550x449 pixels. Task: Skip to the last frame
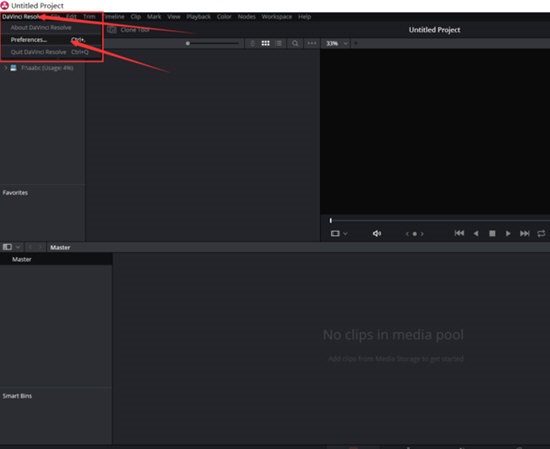(524, 233)
